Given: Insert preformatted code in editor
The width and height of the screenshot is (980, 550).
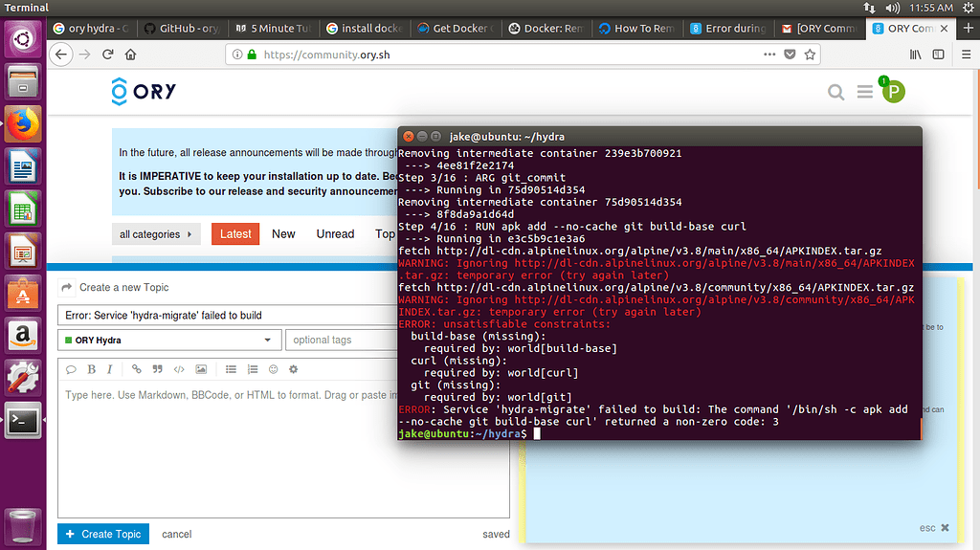Looking at the screenshot, I should point(179,369).
